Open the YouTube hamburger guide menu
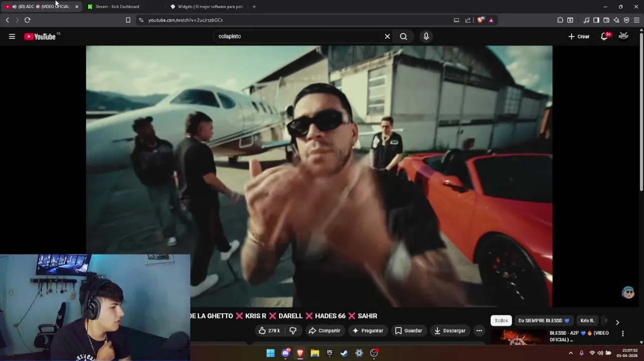This screenshot has width=644, height=361. 12,36
